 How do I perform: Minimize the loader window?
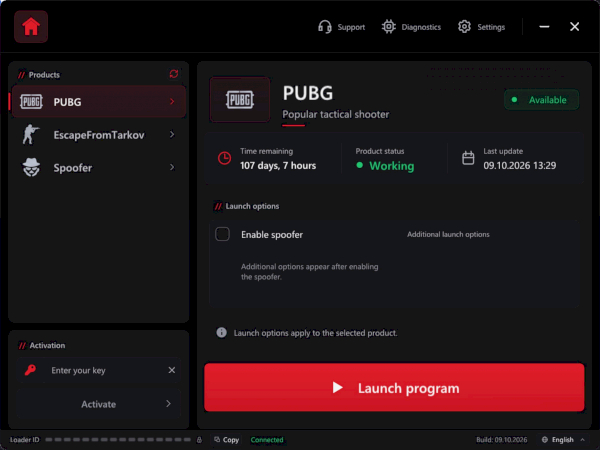(x=544, y=27)
